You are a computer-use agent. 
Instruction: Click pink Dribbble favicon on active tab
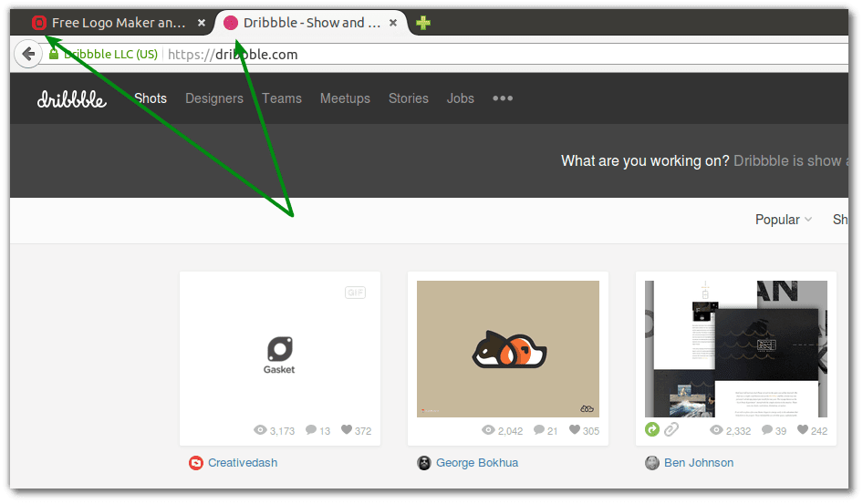click(231, 23)
